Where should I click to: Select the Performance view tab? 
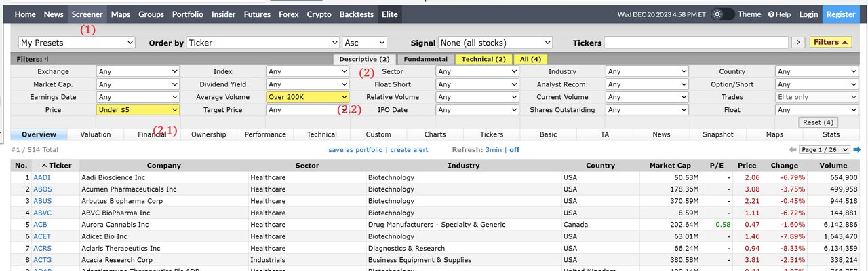265,134
